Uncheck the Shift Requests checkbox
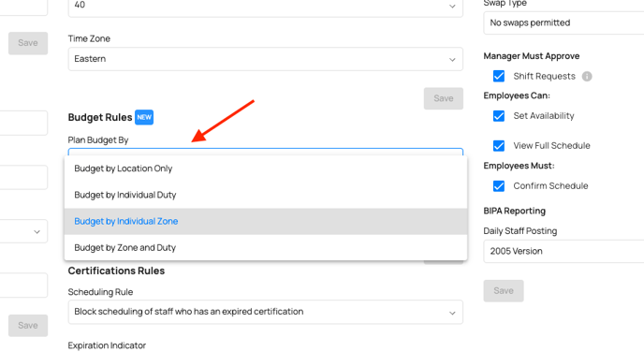644x352 pixels. [499, 76]
